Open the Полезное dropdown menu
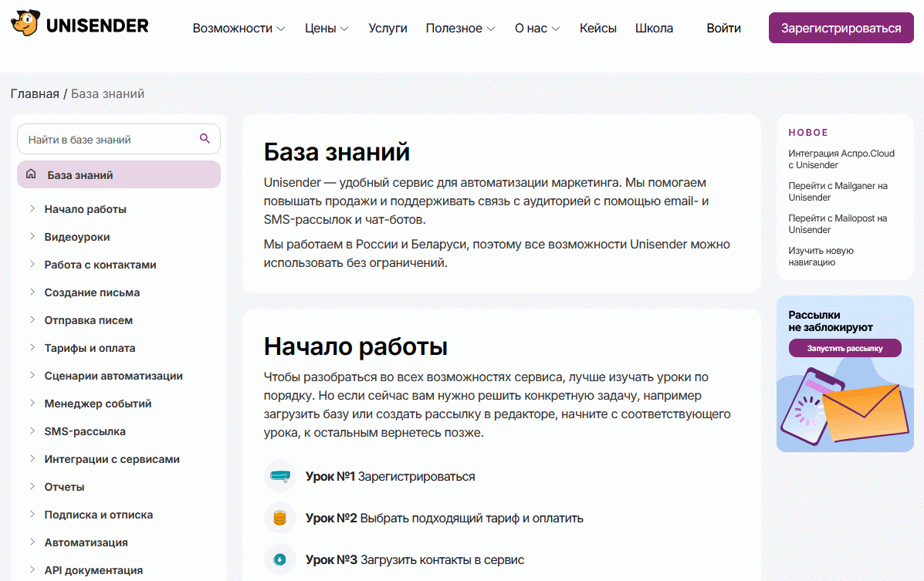Image resolution: width=924 pixels, height=581 pixels. pos(460,29)
